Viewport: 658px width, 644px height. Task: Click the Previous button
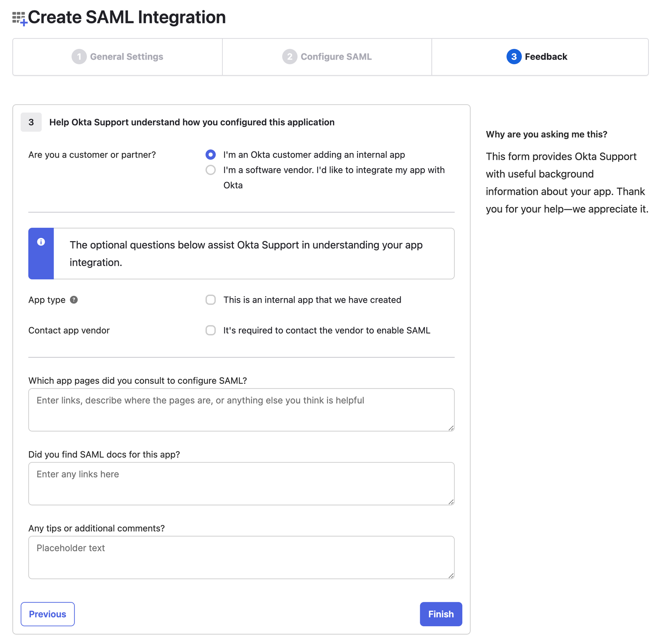pos(48,614)
